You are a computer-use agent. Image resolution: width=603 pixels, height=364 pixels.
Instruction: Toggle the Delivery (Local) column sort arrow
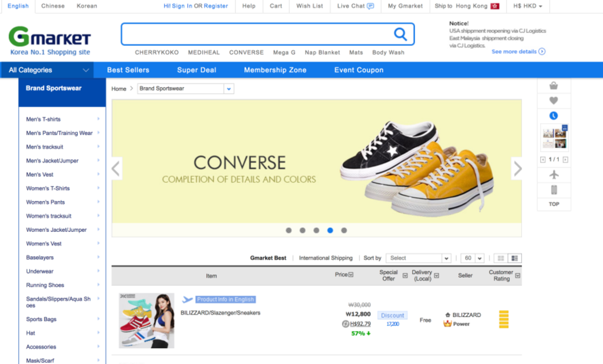pos(437,275)
